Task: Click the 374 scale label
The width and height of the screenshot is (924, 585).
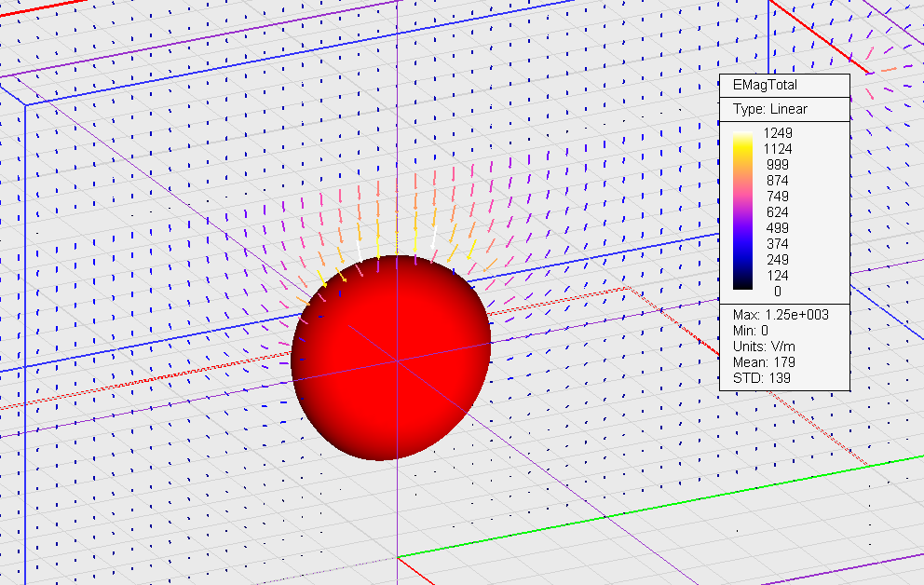Action: pos(777,244)
